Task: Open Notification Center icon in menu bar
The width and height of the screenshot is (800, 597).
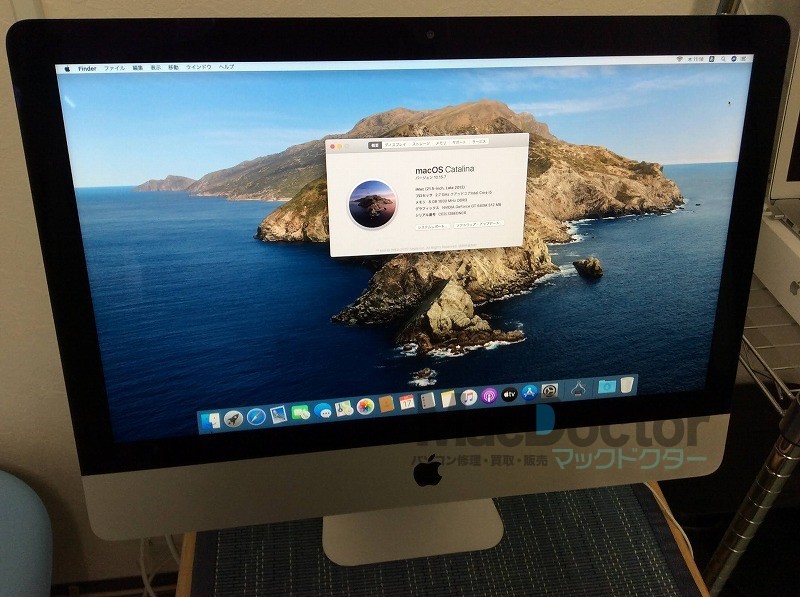Action: coord(743,59)
